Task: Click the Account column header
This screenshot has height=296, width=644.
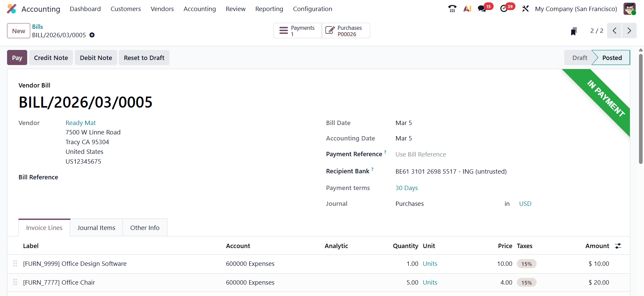Action: click(238, 246)
